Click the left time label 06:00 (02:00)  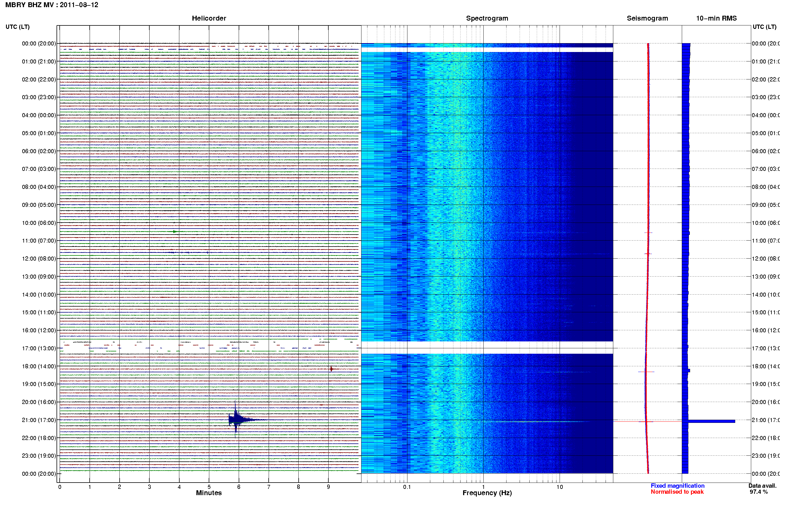[39, 151]
